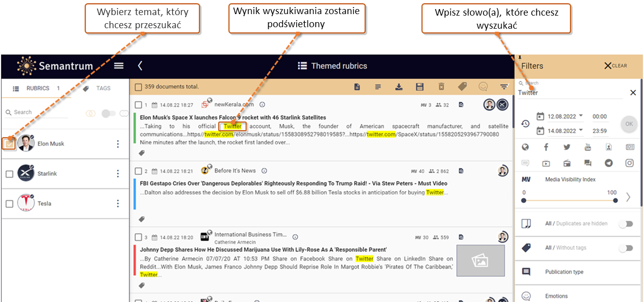This screenshot has width=644, height=302.
Task: Check the Tesla rubric checkbox
Action: click(x=9, y=204)
